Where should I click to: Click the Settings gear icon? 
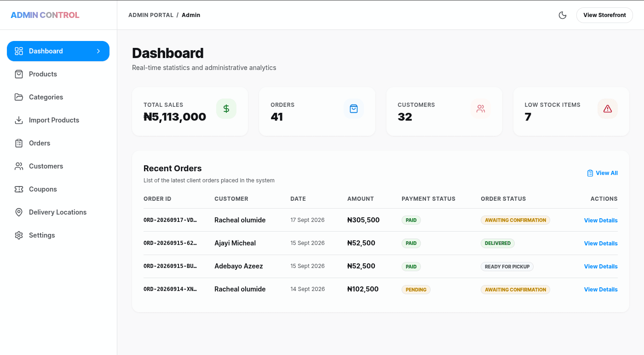[19, 235]
